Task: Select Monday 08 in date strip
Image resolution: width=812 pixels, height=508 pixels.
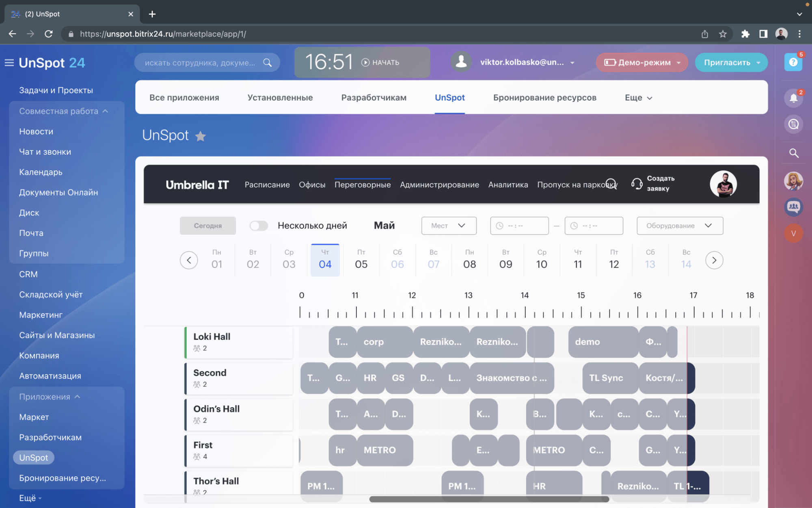Action: pos(469,260)
